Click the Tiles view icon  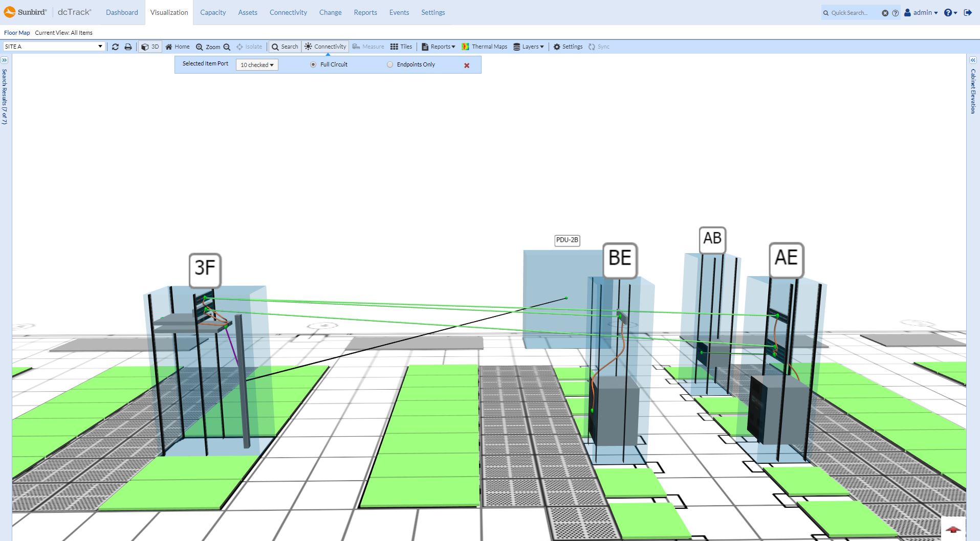(x=402, y=47)
